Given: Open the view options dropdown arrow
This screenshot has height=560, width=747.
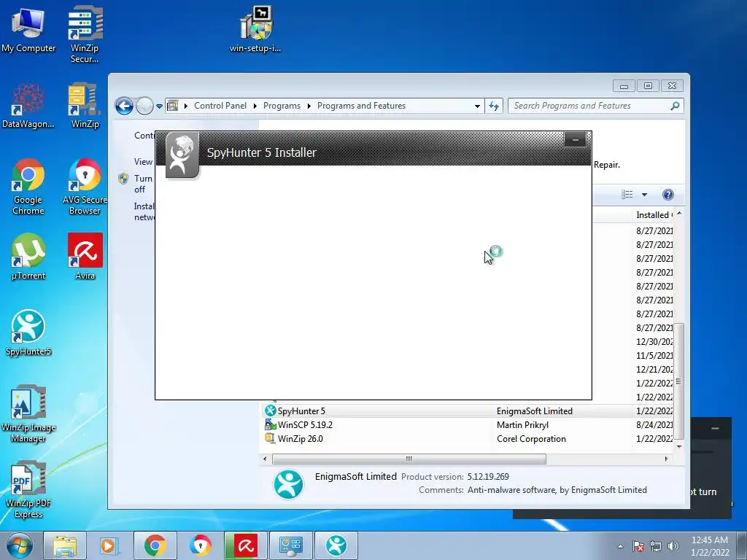Looking at the screenshot, I should point(644,194).
